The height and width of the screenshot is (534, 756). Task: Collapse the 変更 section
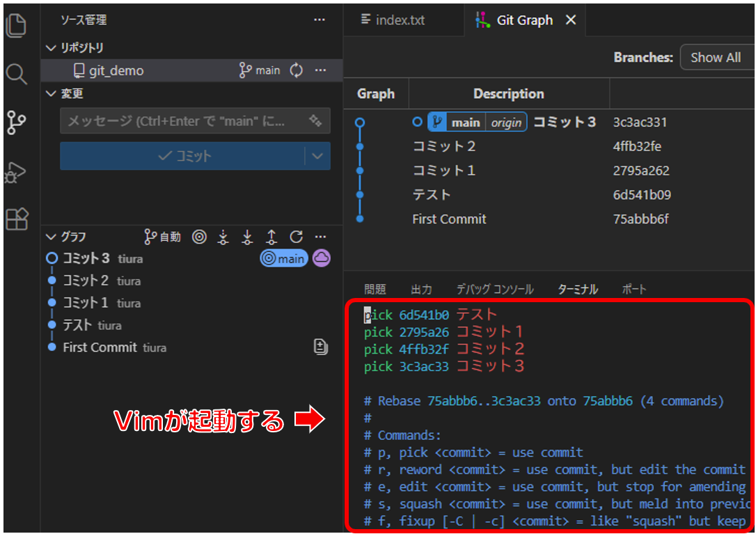(x=50, y=93)
